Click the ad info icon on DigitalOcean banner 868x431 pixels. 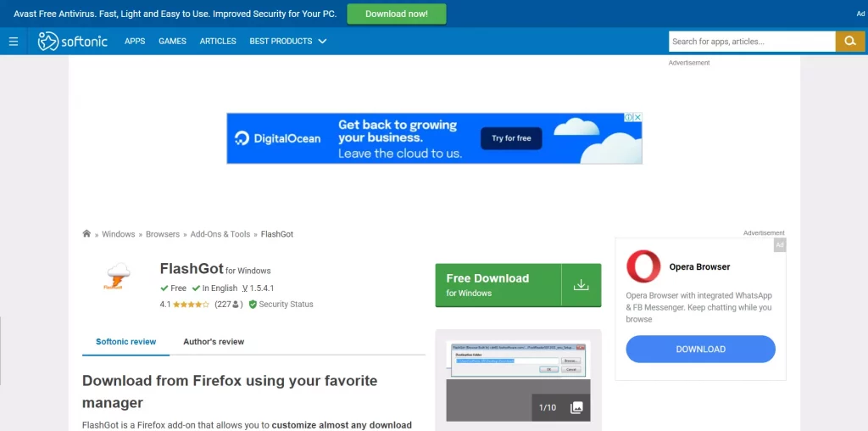point(629,117)
